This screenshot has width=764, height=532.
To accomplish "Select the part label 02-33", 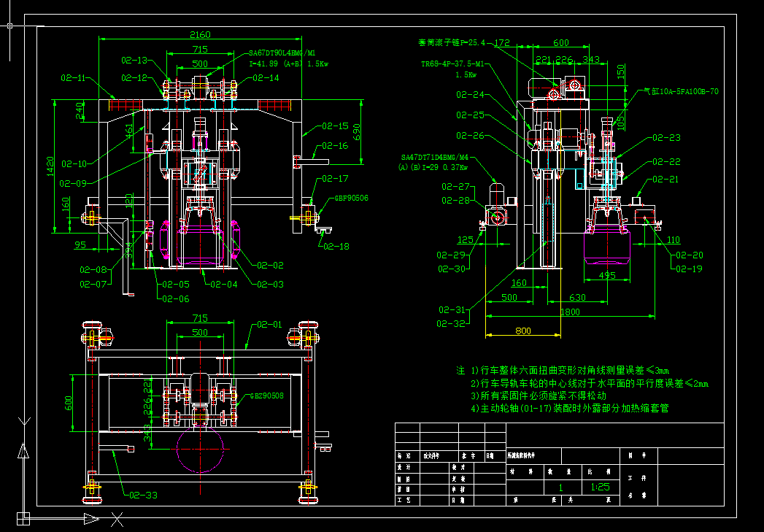I will pyautogui.click(x=143, y=495).
